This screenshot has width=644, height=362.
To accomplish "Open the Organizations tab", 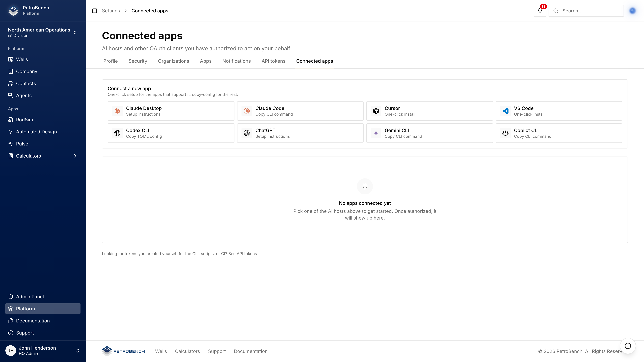I will [174, 61].
